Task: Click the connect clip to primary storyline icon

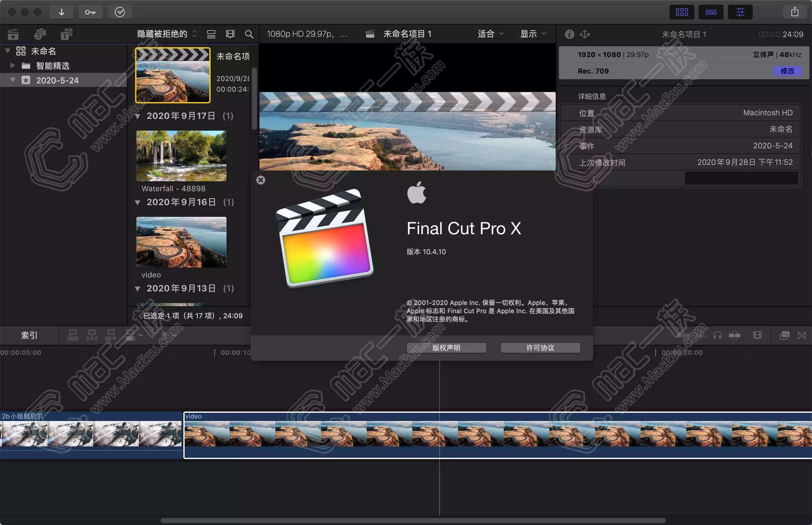Action: [73, 335]
